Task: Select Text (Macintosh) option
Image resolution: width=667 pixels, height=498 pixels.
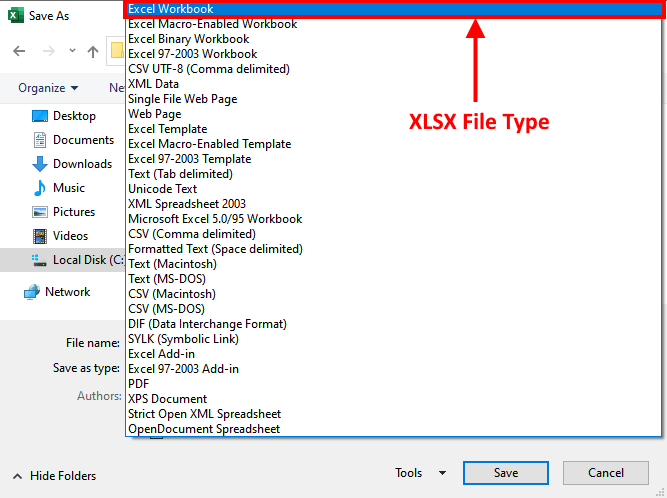Action: coord(394,264)
